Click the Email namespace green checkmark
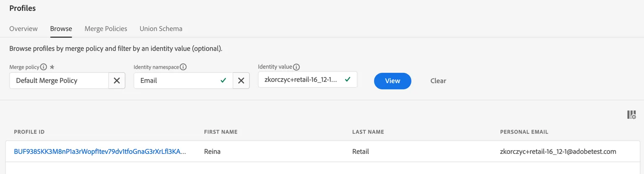The height and width of the screenshot is (174, 644). [223, 80]
